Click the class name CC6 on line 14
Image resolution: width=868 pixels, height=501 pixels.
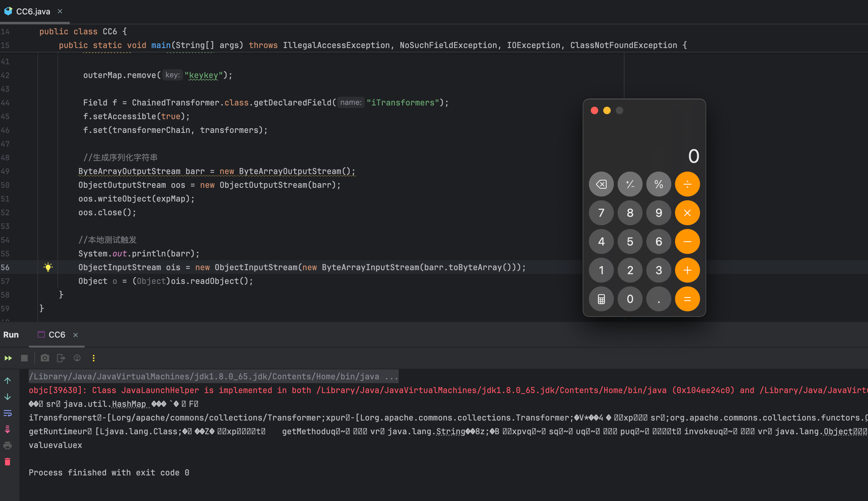click(x=110, y=31)
